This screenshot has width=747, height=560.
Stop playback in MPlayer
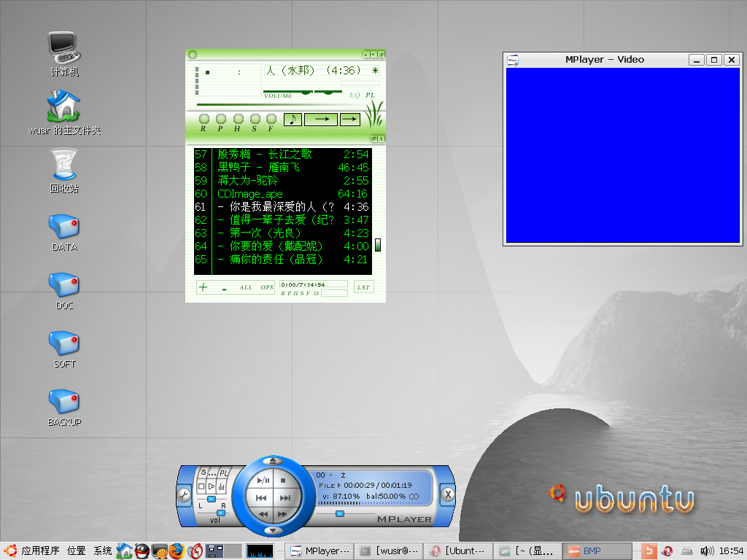[x=283, y=481]
